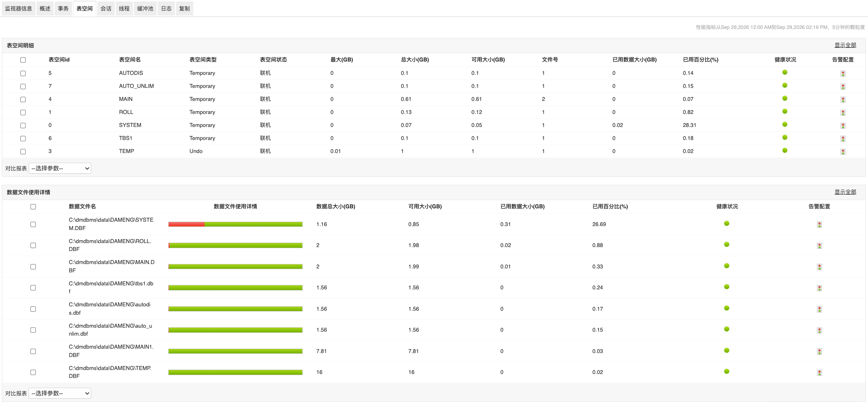Click usage bar for TEMP.DBF data file
This screenshot has width=868, height=404.
tap(235, 372)
